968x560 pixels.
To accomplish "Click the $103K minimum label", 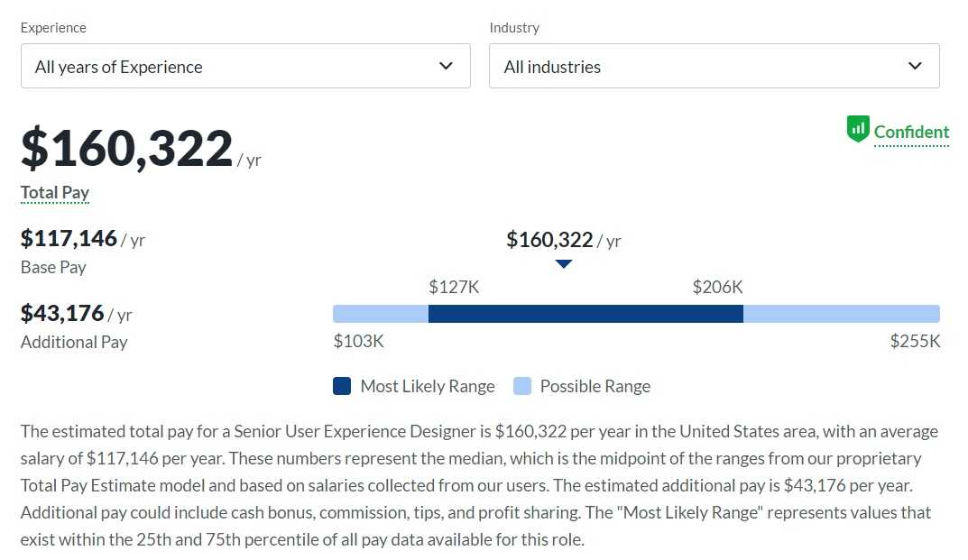I will coord(358,341).
